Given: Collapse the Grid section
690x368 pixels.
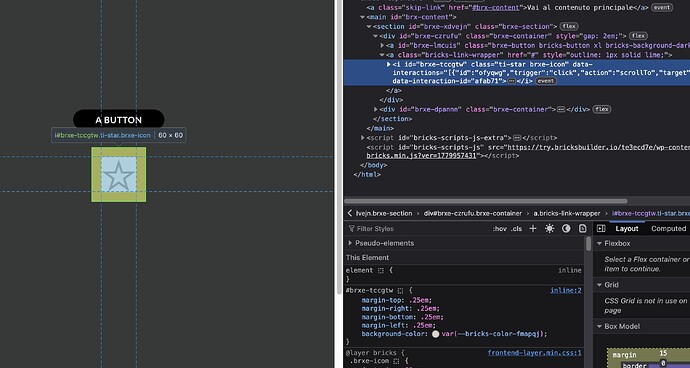Looking at the screenshot, I should click(x=599, y=285).
